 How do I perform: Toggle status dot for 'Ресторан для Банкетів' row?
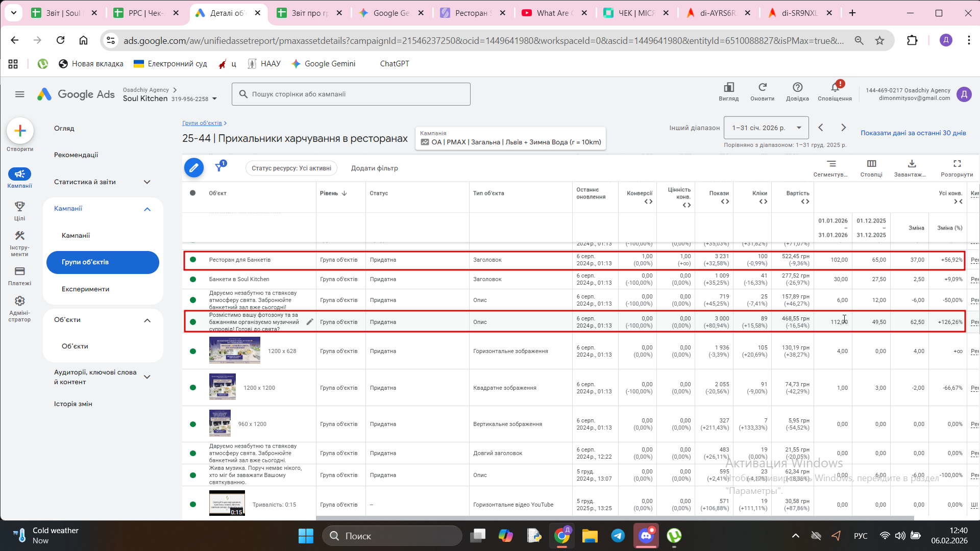[x=193, y=260]
